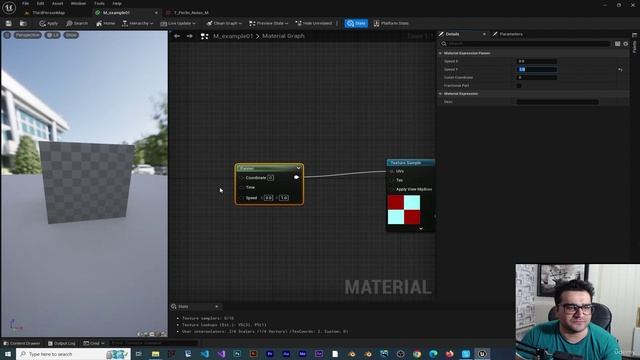Open the Cmd console dropdown

[x=94, y=343]
